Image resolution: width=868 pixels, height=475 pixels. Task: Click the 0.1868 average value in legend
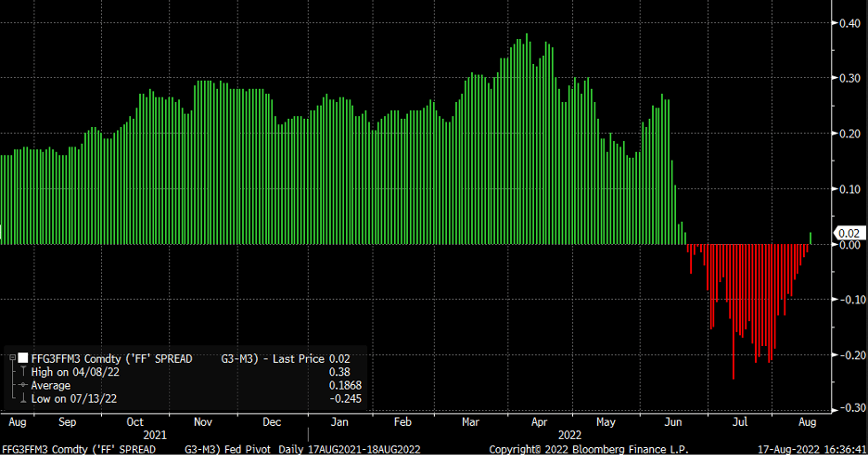point(345,386)
